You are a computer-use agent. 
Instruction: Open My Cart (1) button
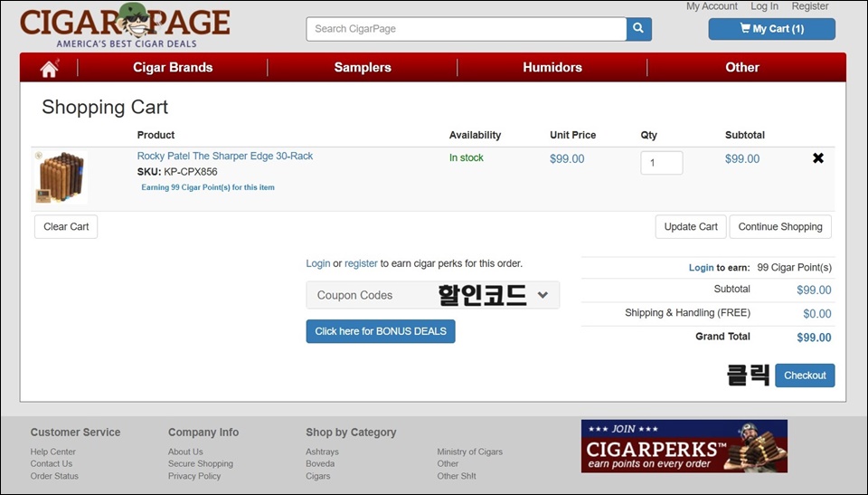[x=771, y=29]
